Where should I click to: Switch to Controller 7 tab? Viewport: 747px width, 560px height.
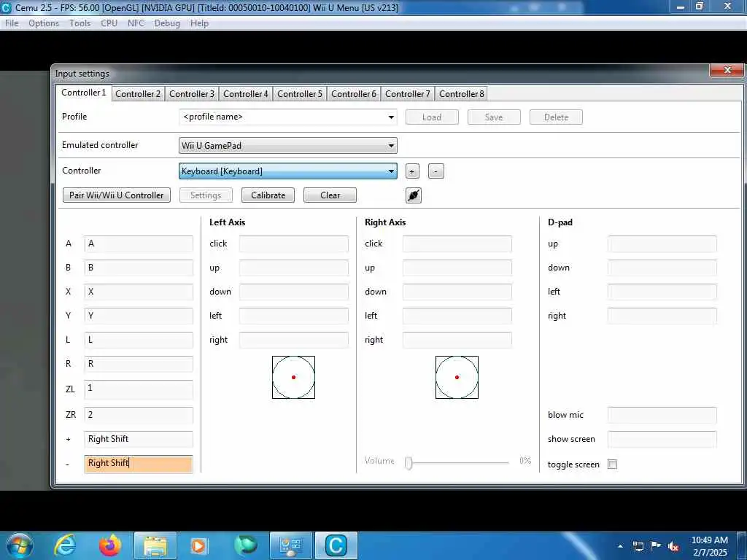pos(407,94)
